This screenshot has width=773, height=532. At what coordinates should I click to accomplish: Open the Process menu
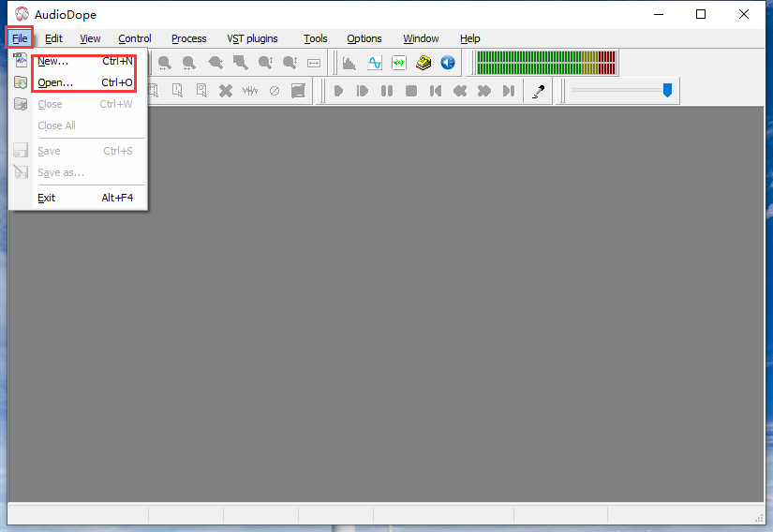(x=188, y=38)
